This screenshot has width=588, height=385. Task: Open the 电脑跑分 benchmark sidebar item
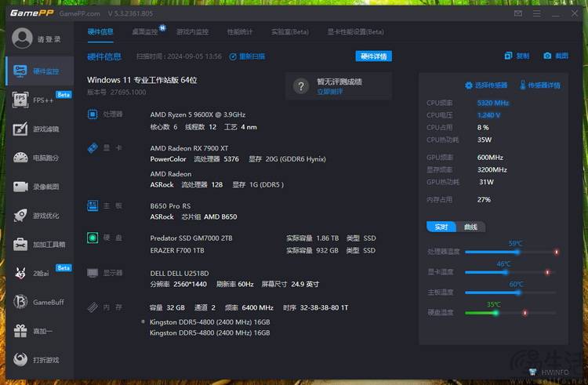tap(40, 158)
